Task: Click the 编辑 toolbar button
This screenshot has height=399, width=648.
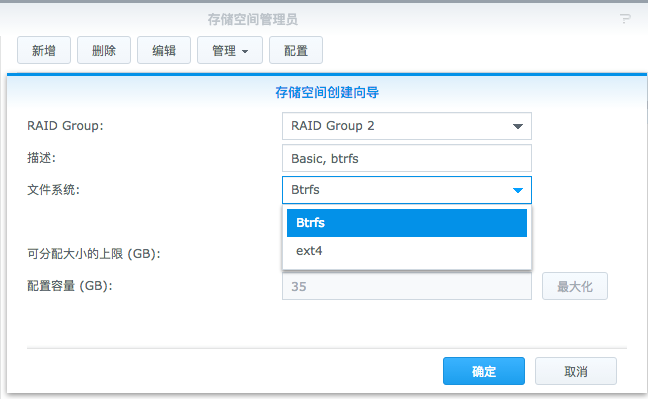Action: click(x=164, y=50)
